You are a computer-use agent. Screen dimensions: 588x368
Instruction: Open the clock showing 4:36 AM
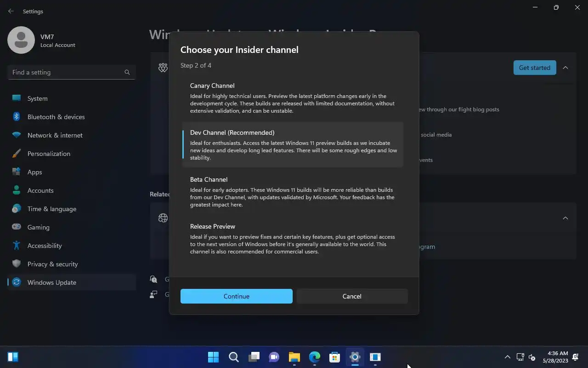pyautogui.click(x=555, y=357)
